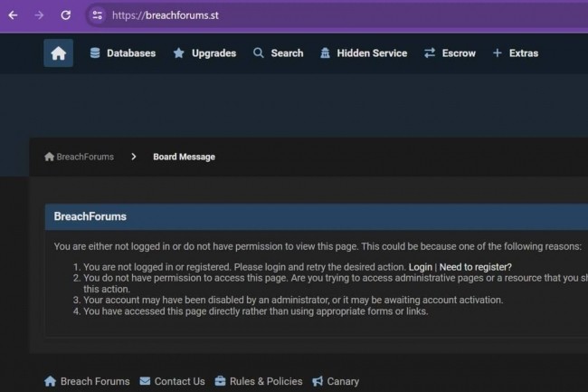The width and height of the screenshot is (588, 392).
Task: Click the BreachForums panel header title
Action: pos(90,216)
